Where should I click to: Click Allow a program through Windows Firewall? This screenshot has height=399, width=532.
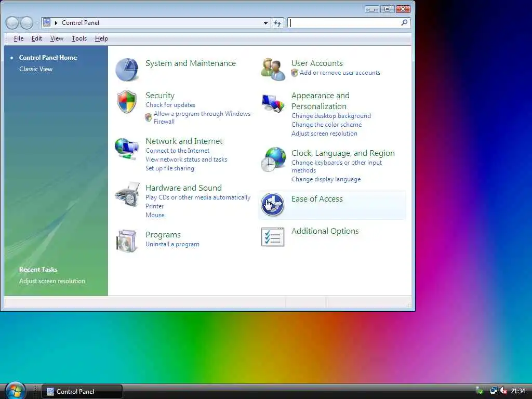(202, 117)
